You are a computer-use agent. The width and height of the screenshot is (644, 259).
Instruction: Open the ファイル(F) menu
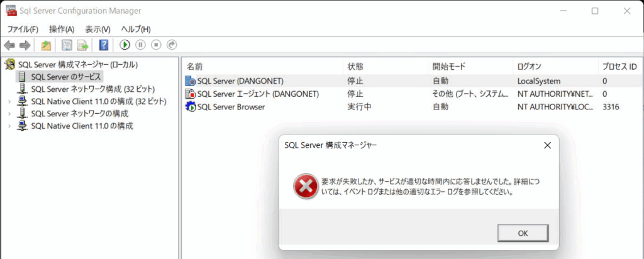tap(23, 29)
